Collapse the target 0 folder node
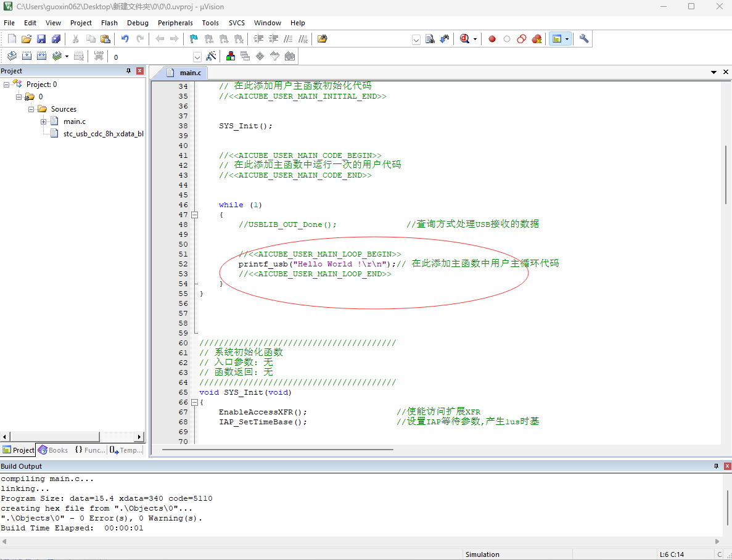Viewport: 732px width, 560px height. 19,97
